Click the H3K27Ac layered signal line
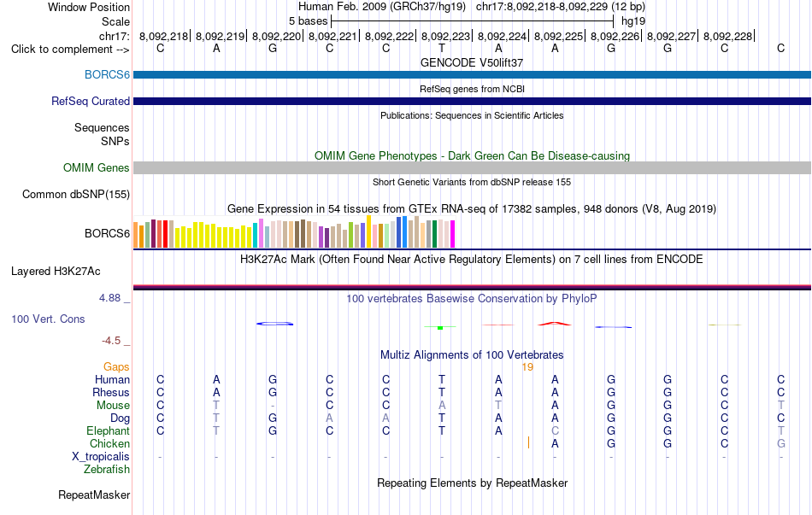The image size is (812, 515). pos(472,287)
